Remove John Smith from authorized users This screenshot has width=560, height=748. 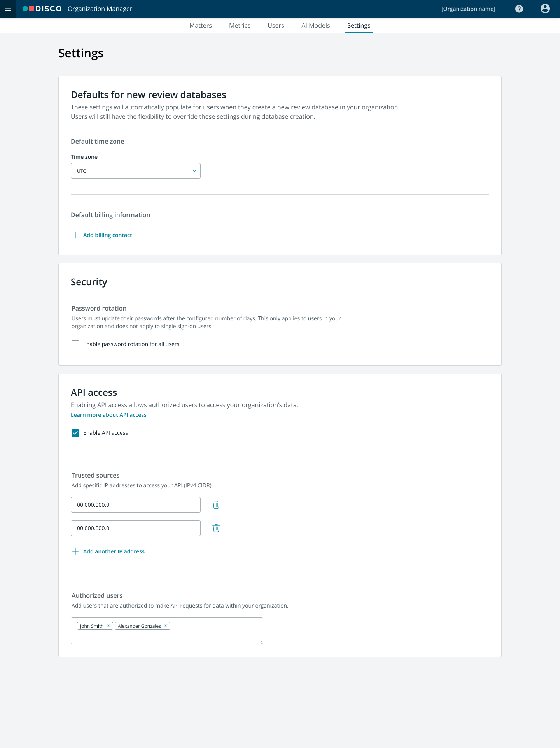(108, 626)
